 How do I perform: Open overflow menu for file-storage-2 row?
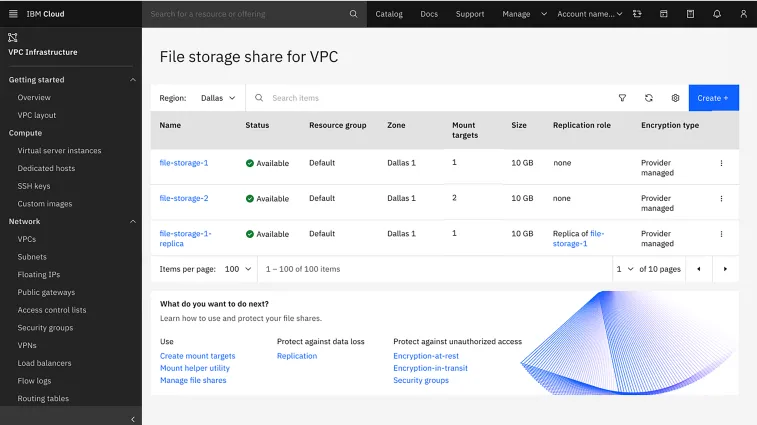tap(721, 198)
